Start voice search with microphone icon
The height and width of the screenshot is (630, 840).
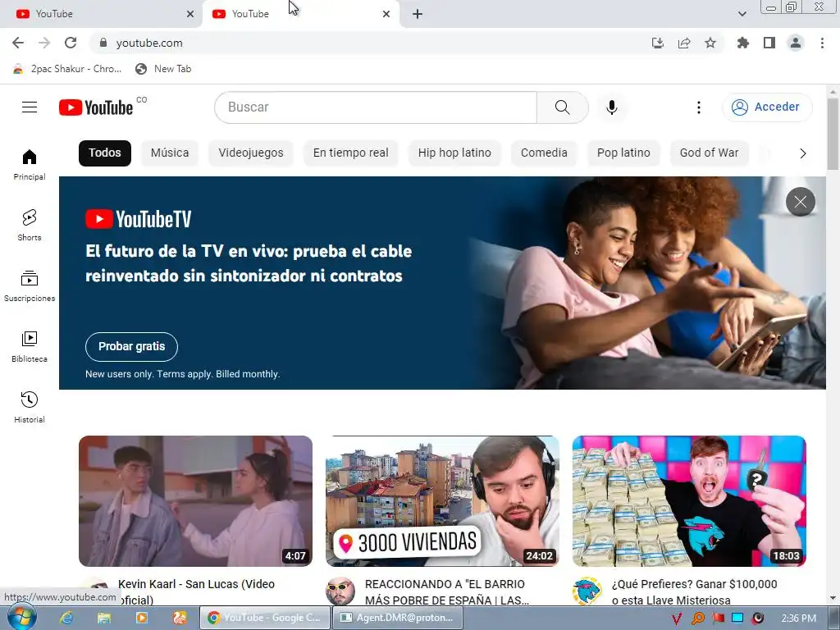(611, 107)
